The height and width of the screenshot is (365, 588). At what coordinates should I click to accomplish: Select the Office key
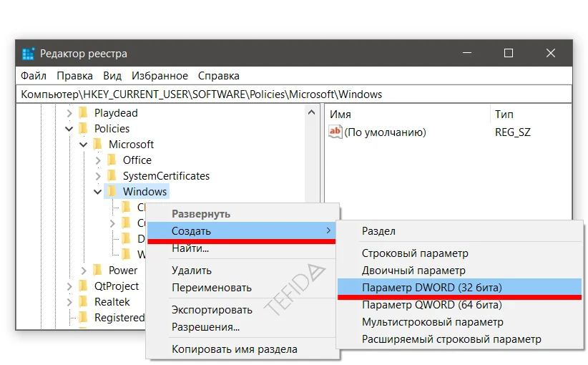[x=137, y=160]
